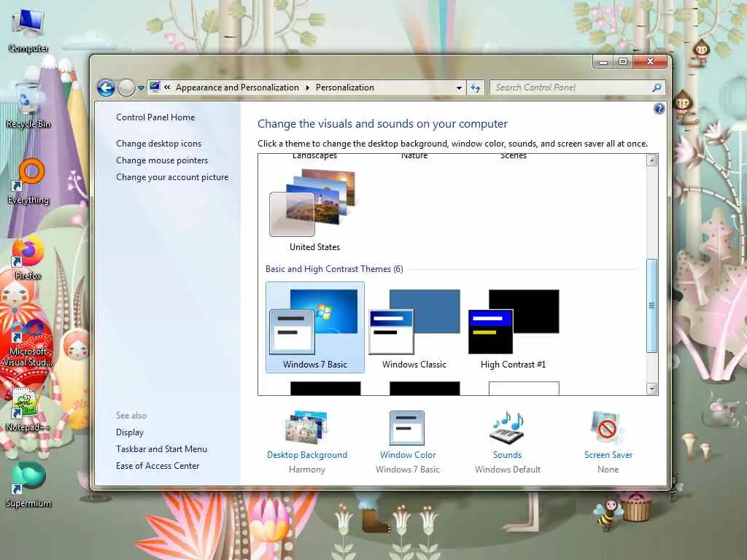Expand the address bar history dropdown

click(459, 87)
